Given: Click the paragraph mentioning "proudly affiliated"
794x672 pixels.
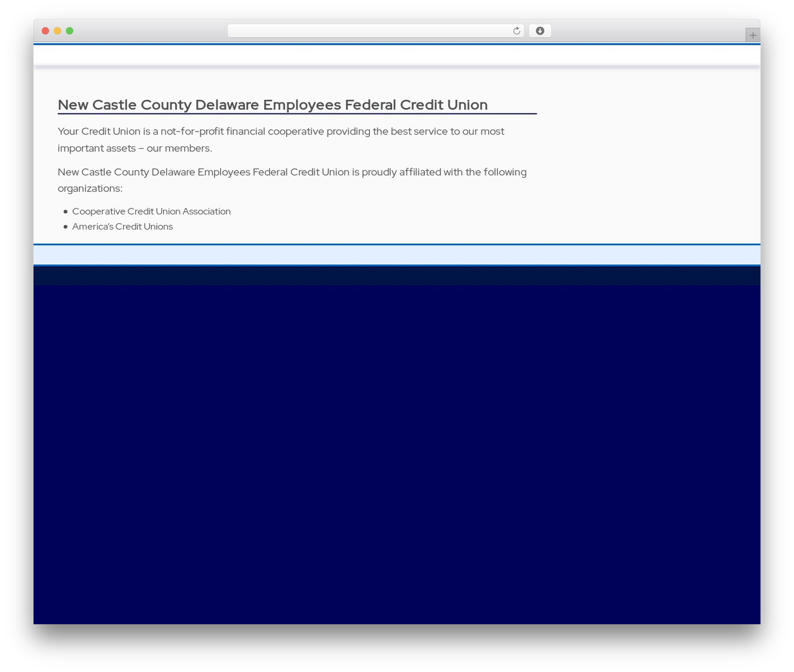Looking at the screenshot, I should 292,180.
